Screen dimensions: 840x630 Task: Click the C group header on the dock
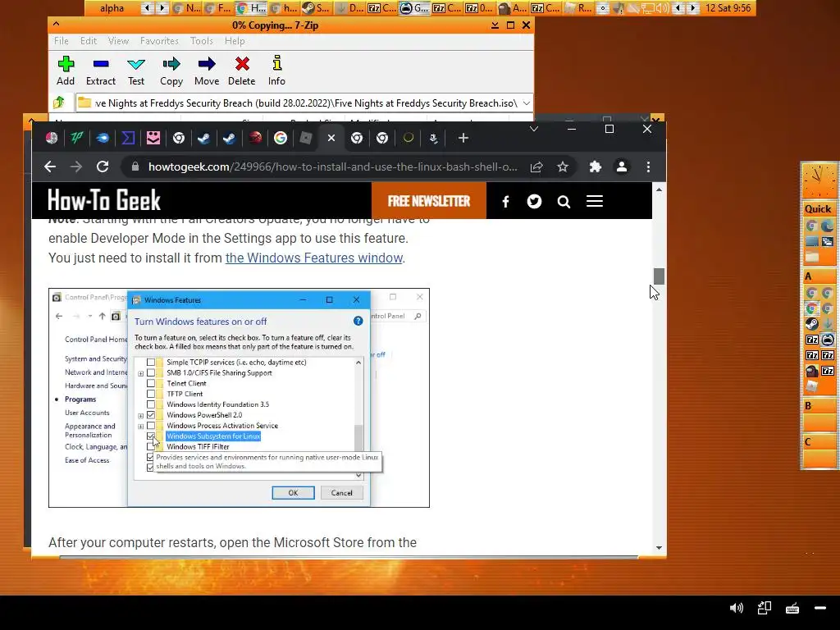818,442
